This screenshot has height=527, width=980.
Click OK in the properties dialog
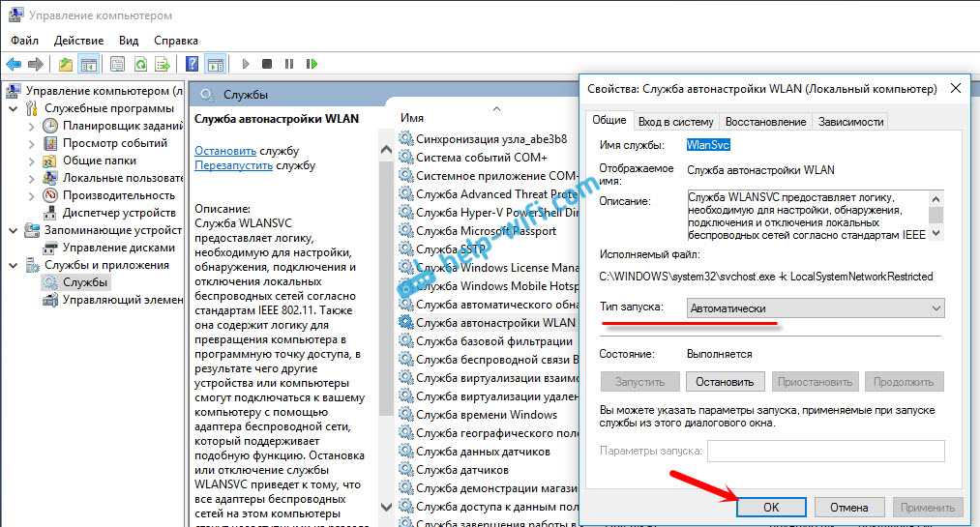[770, 507]
